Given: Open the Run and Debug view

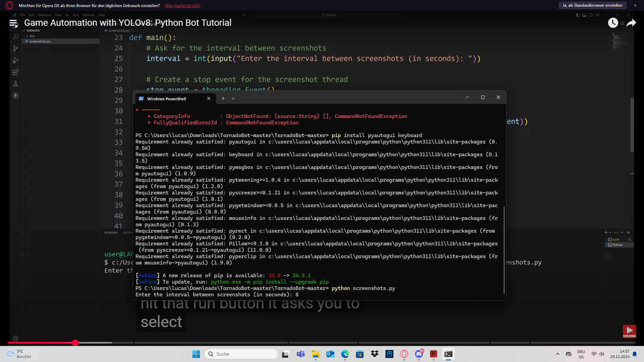Looking at the screenshot, I should tap(15, 60).
